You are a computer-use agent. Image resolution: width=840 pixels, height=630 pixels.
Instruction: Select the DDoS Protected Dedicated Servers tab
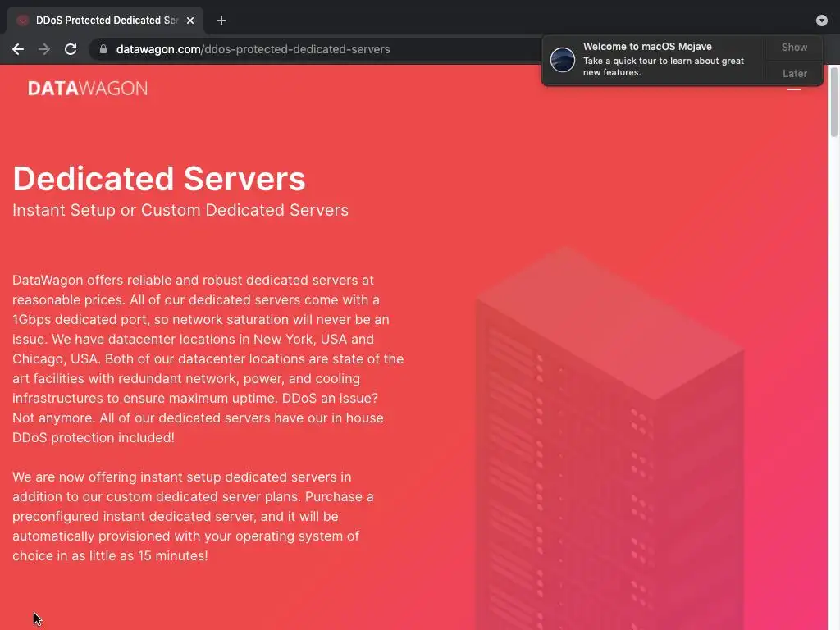point(105,21)
